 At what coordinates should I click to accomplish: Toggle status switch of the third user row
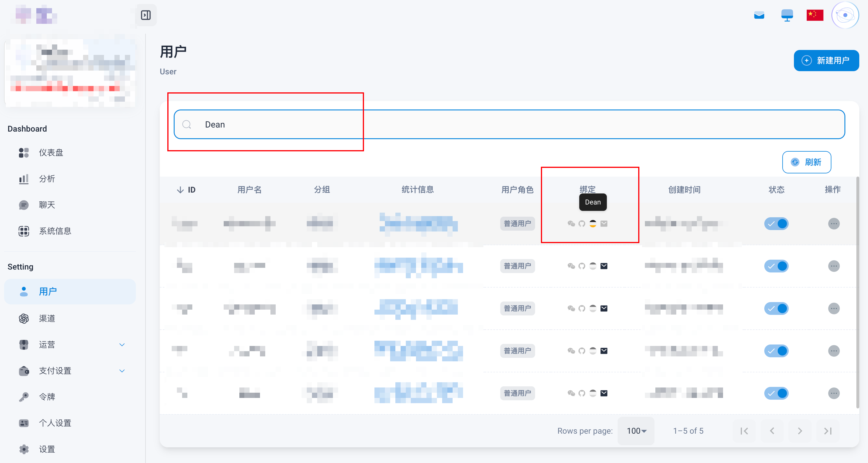[776, 308]
